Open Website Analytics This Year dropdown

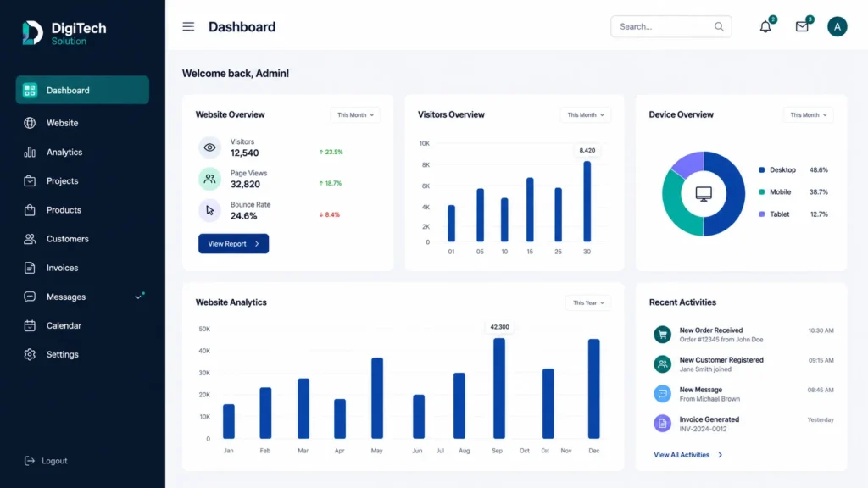pos(588,302)
